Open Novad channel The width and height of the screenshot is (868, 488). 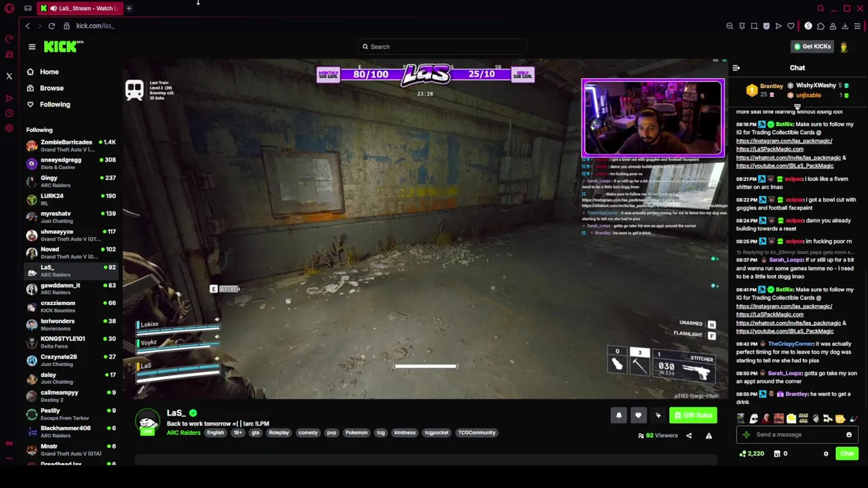point(71,253)
